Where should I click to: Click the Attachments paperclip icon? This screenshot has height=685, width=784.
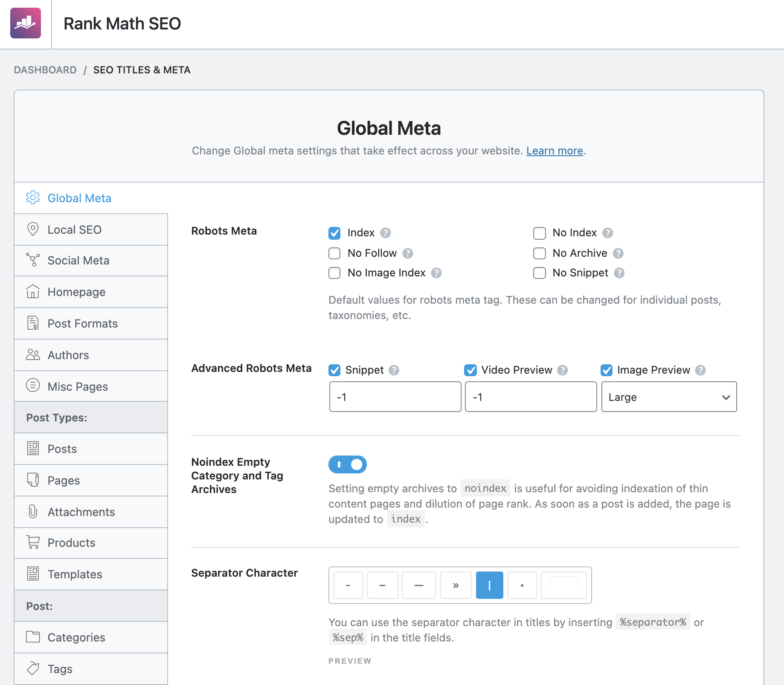coord(33,511)
